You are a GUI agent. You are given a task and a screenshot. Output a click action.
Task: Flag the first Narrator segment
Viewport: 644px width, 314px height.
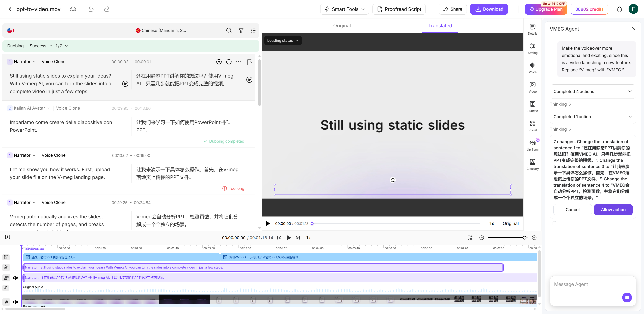249,62
